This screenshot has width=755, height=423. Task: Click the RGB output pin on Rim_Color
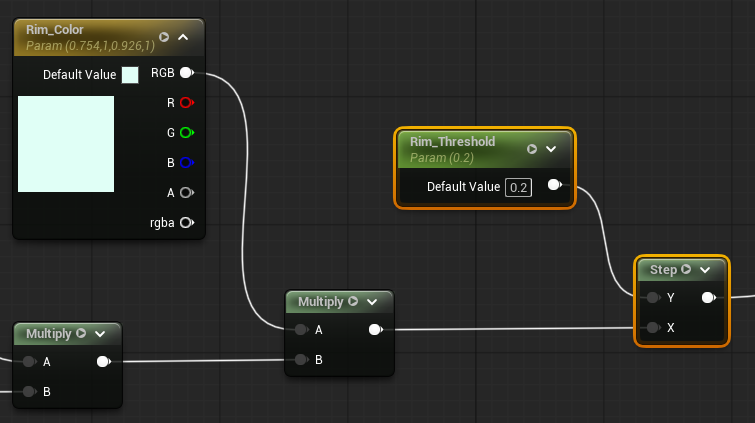(186, 73)
